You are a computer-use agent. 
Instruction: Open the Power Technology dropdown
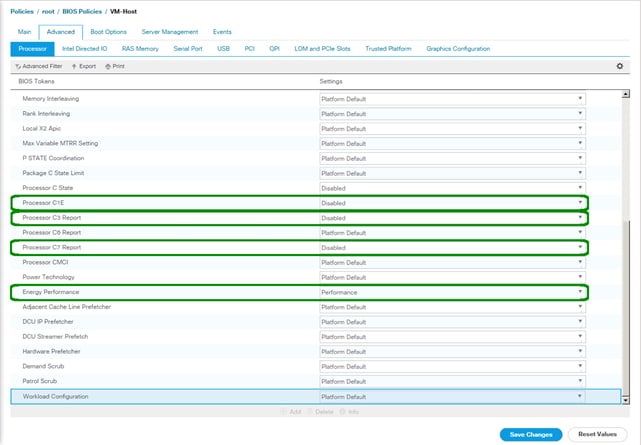coord(452,277)
